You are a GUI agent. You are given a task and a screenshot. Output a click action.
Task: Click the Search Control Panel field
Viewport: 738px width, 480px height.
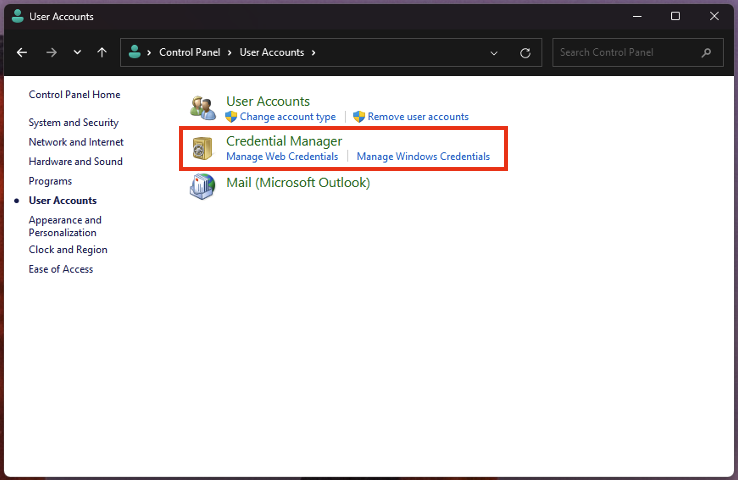(x=625, y=52)
